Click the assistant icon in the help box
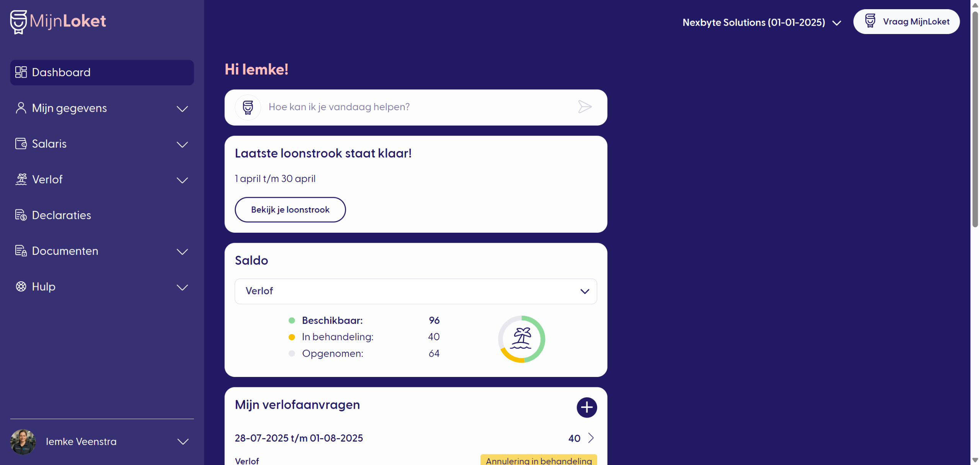 248,107
